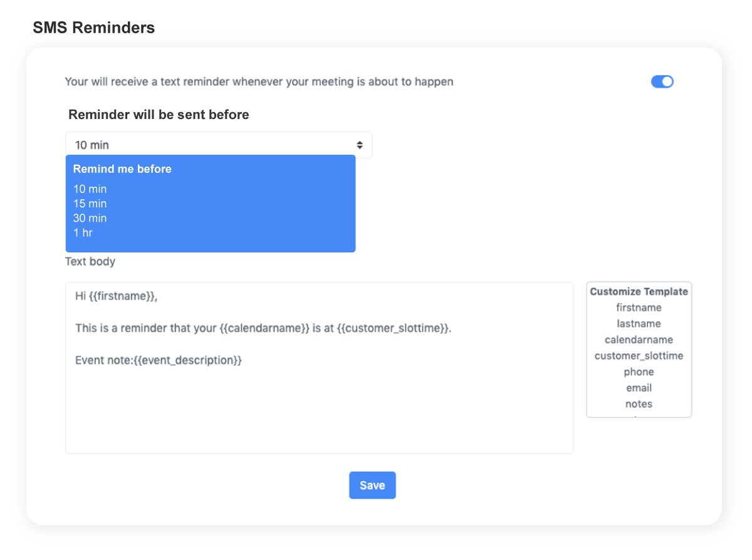Click the dropdown stepper arrows icon

pos(360,145)
